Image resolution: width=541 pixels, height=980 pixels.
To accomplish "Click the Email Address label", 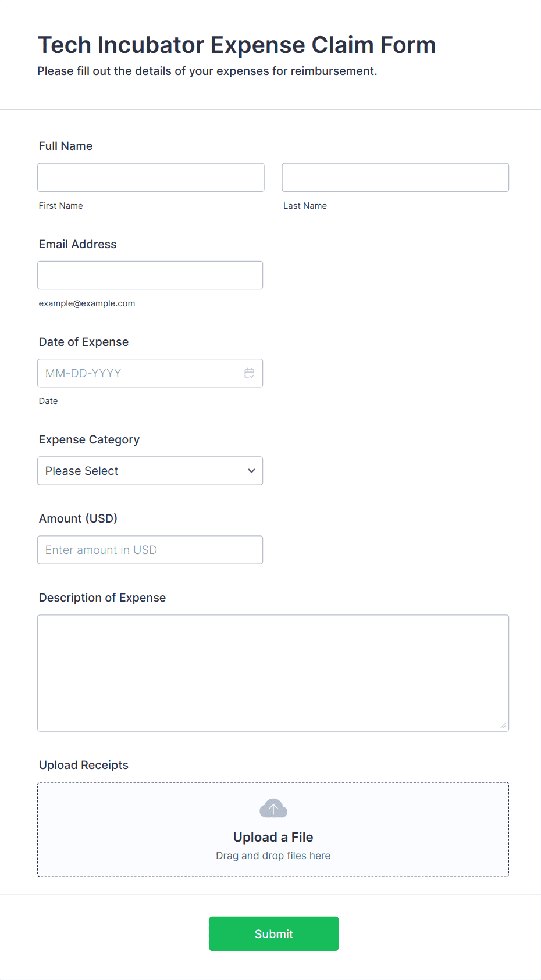I will point(77,244).
